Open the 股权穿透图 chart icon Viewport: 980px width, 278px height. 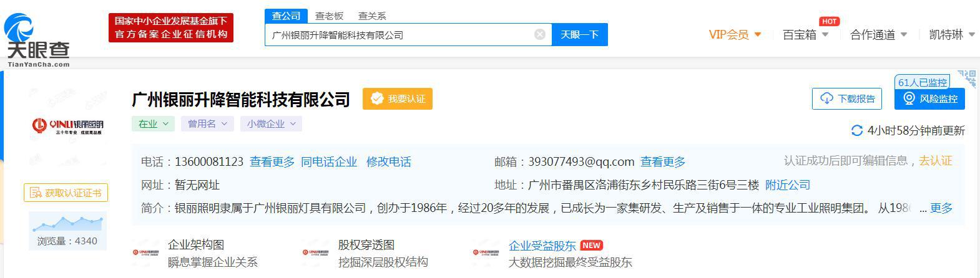pyautogui.click(x=315, y=252)
